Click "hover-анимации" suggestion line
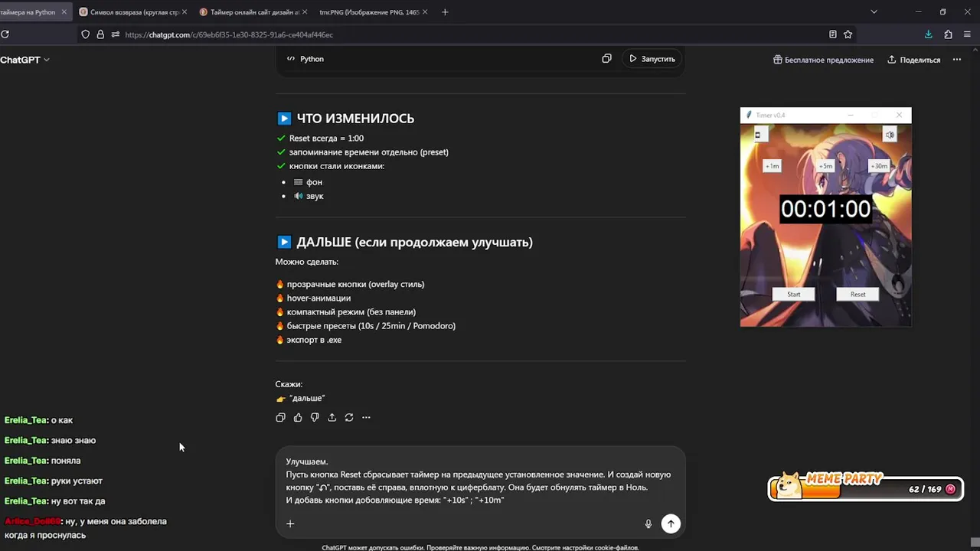Screen dimensions: 980x551 [318, 298]
